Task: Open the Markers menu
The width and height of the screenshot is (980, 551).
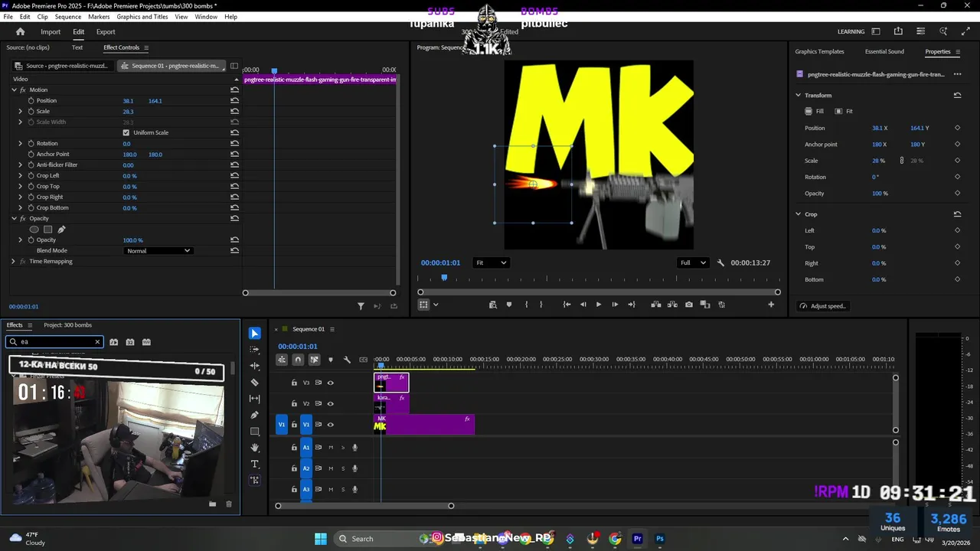Action: coord(99,16)
